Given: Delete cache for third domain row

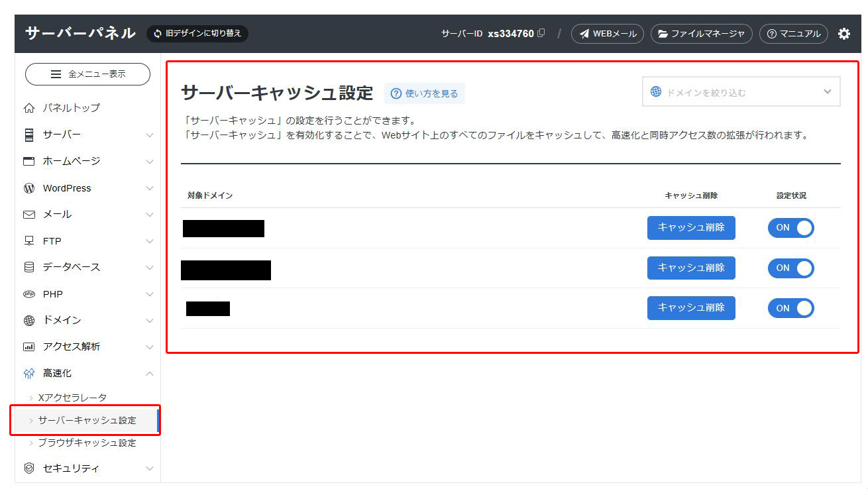Looking at the screenshot, I should tap(691, 307).
